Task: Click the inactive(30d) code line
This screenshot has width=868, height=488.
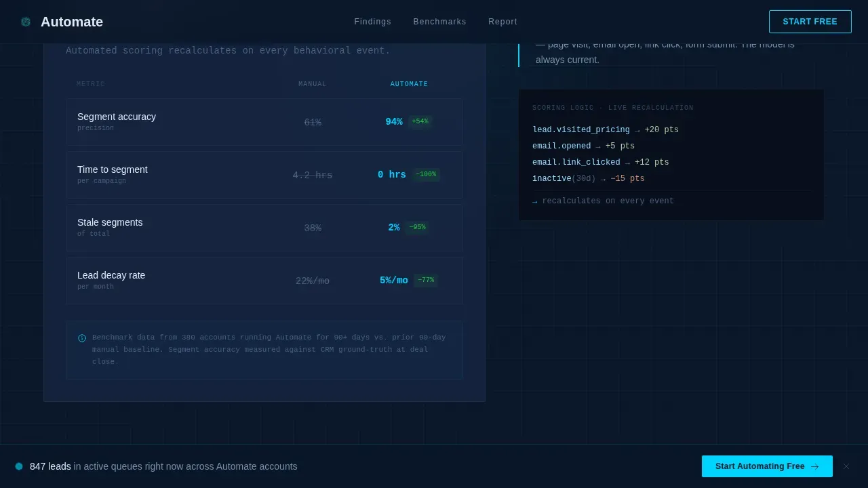Action: [x=589, y=179]
